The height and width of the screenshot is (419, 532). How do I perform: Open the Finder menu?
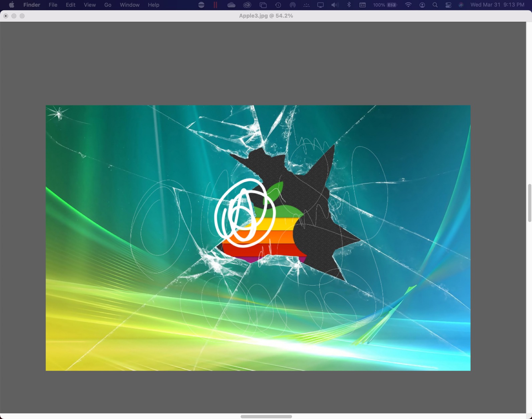[x=32, y=5]
